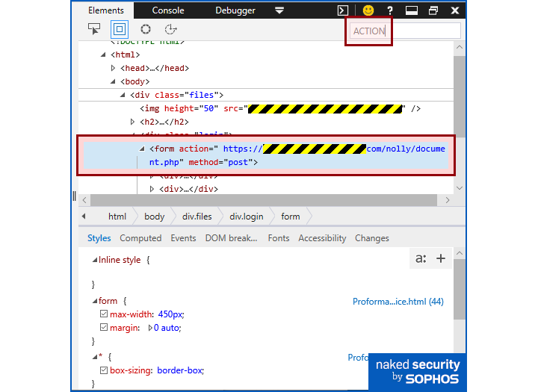The image size is (538, 392).
Task: Select the div.files breadcrumb
Action: click(197, 217)
